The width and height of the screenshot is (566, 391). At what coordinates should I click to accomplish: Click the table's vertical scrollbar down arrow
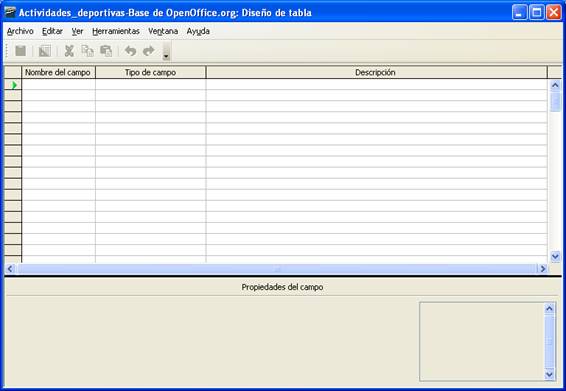555,256
